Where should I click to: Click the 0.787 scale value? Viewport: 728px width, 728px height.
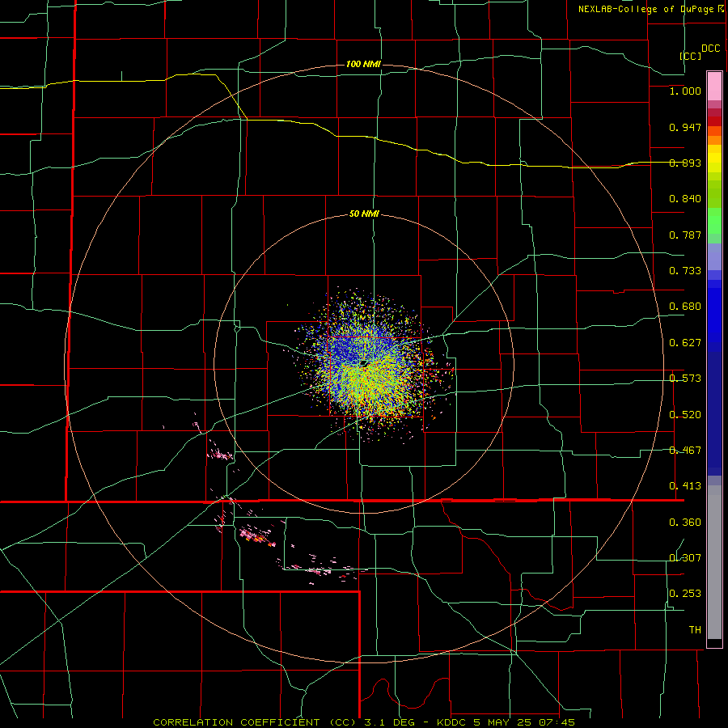[685, 235]
